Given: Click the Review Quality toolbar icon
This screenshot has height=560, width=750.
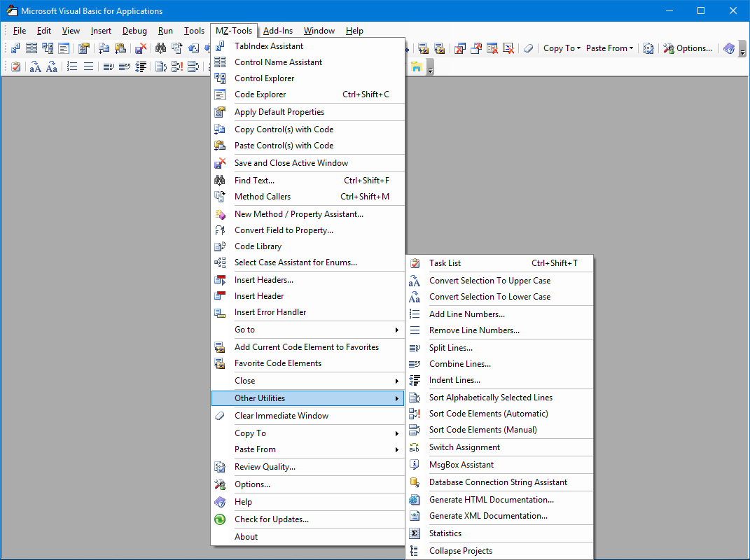Looking at the screenshot, I should coord(648,48).
